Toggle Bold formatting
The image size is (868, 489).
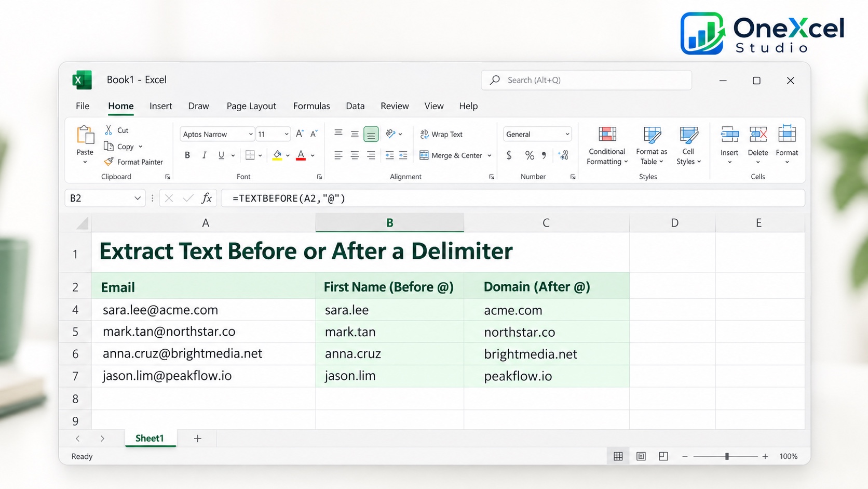point(187,155)
